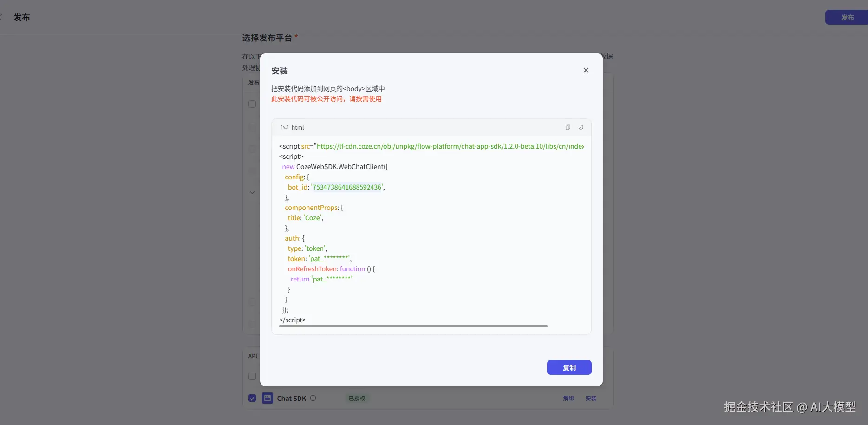This screenshot has width=868, height=425.
Task: Open the info icon next to Chat SDK
Action: 313,398
